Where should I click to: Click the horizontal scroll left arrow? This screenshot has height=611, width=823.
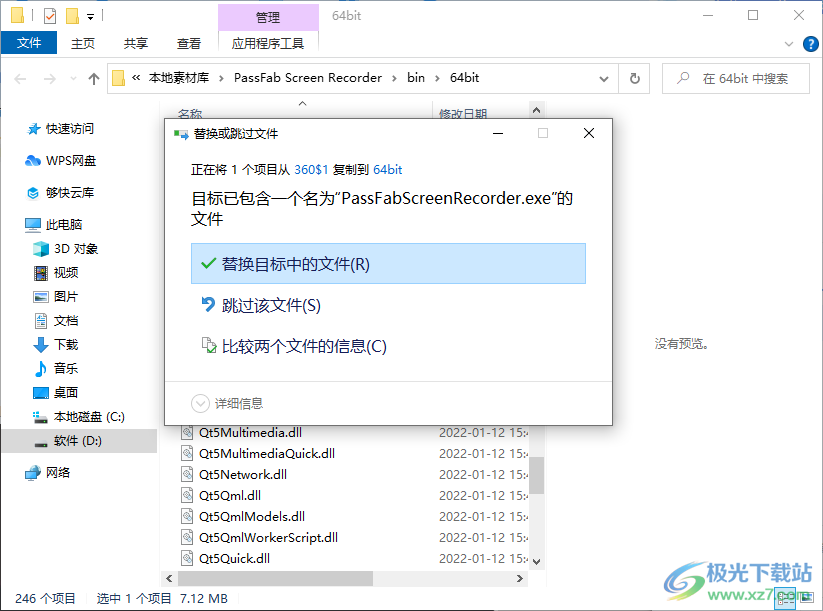[x=169, y=578]
